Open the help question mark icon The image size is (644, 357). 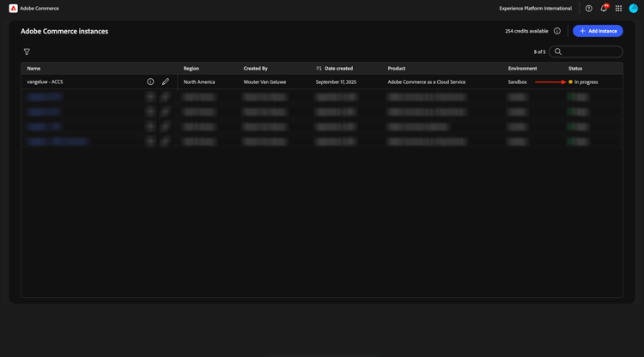588,9
